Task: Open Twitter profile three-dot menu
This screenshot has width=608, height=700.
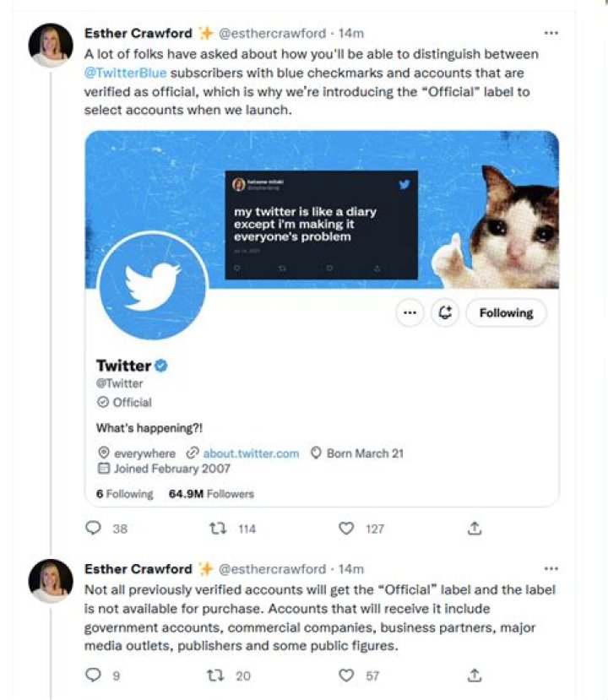Action: coord(410,312)
